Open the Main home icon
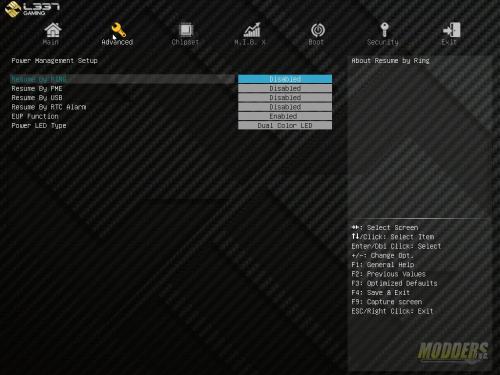Viewport: 500px width, 375px height. pos(53,30)
